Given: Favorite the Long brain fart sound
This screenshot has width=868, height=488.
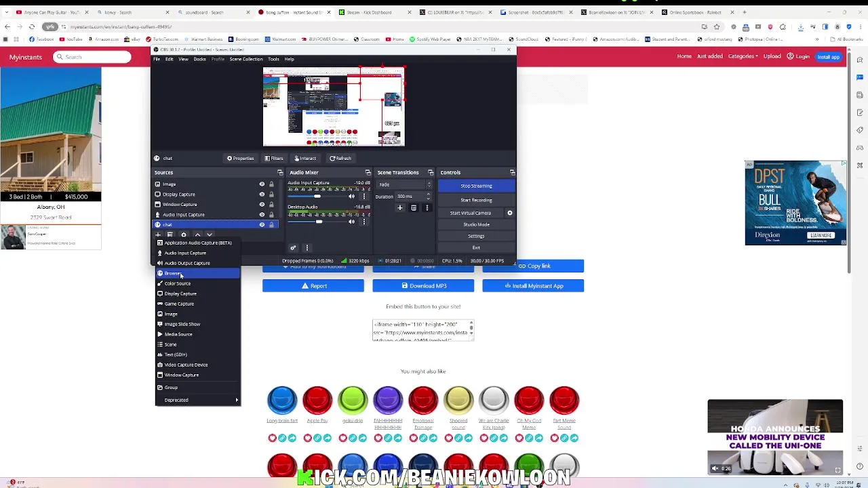Looking at the screenshot, I should (273, 438).
